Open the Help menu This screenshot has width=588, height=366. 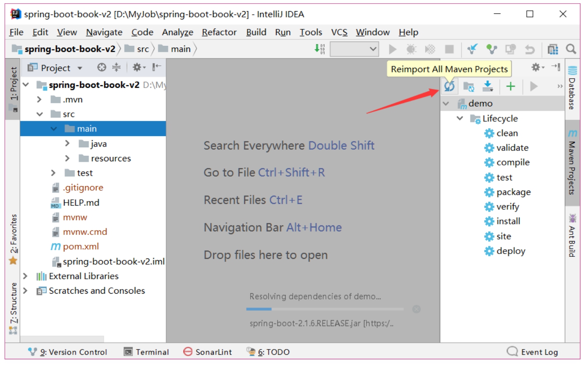[x=408, y=32]
